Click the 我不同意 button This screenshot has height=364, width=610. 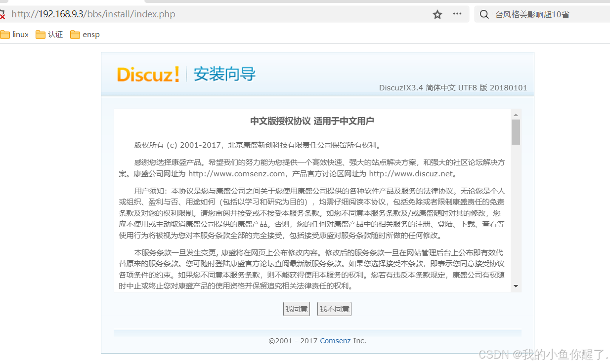click(334, 309)
